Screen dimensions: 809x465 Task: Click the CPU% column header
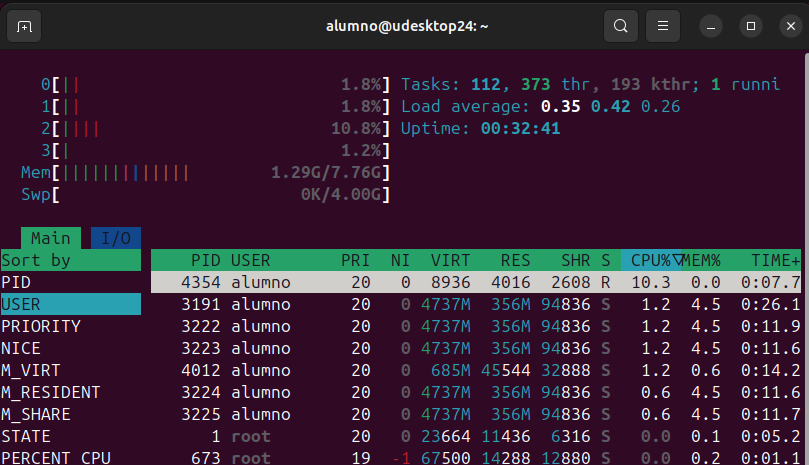pyautogui.click(x=652, y=260)
